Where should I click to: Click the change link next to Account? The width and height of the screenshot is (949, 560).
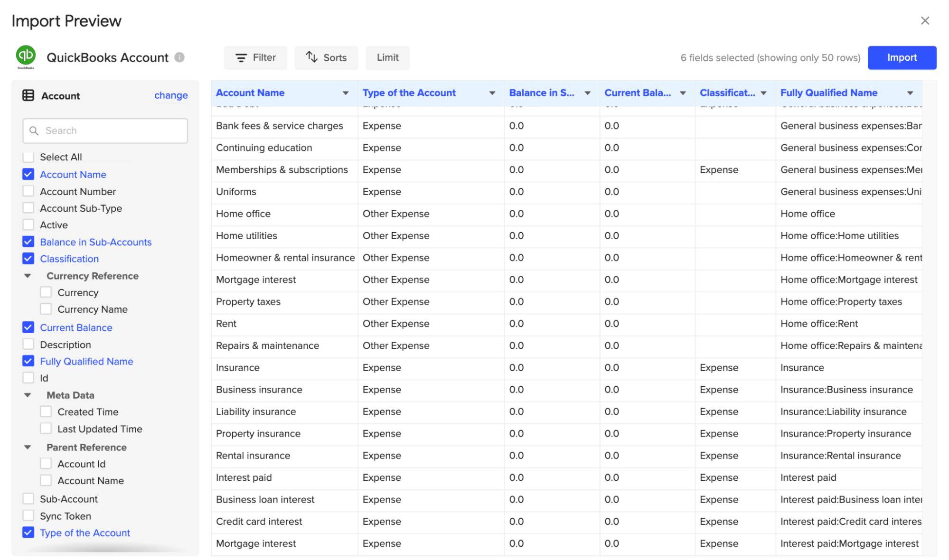pos(171,95)
